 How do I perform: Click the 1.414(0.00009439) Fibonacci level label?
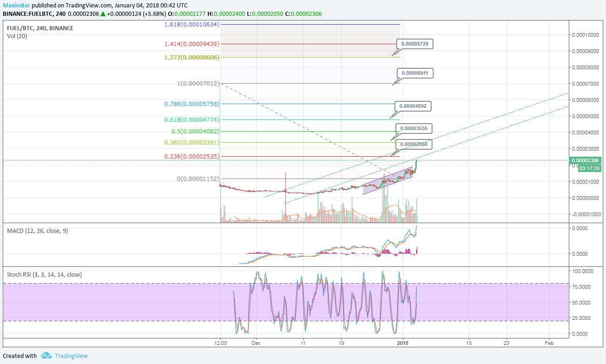point(192,44)
